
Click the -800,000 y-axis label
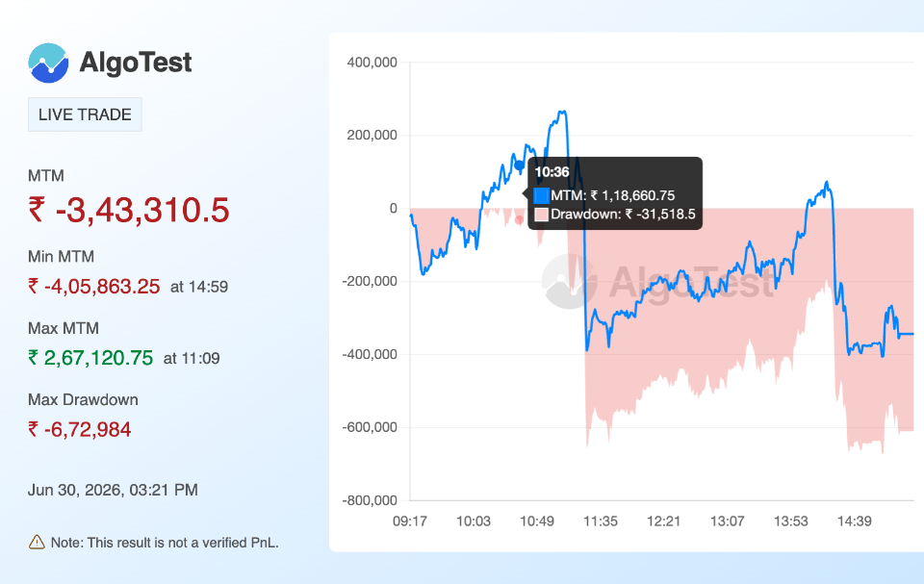370,500
